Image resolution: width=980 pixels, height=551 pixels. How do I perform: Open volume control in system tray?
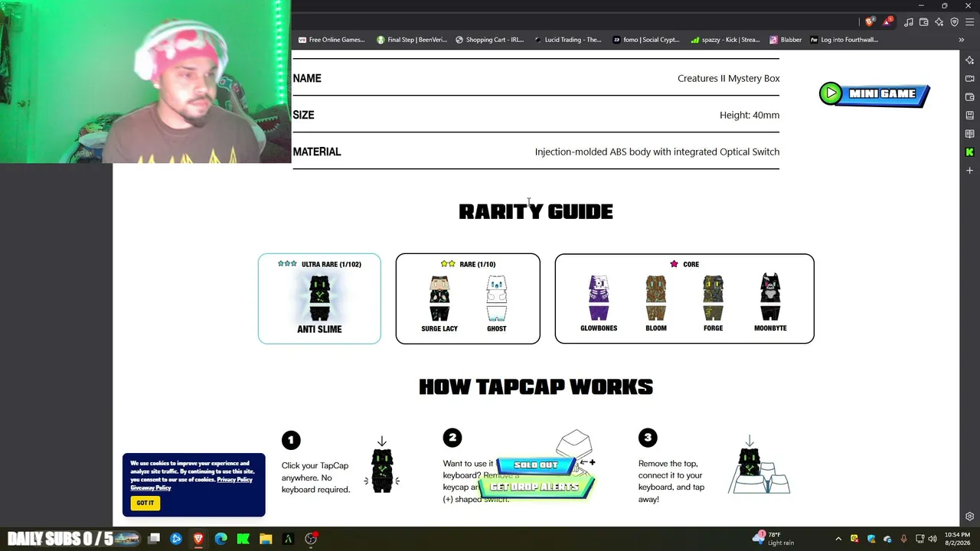coord(933,539)
